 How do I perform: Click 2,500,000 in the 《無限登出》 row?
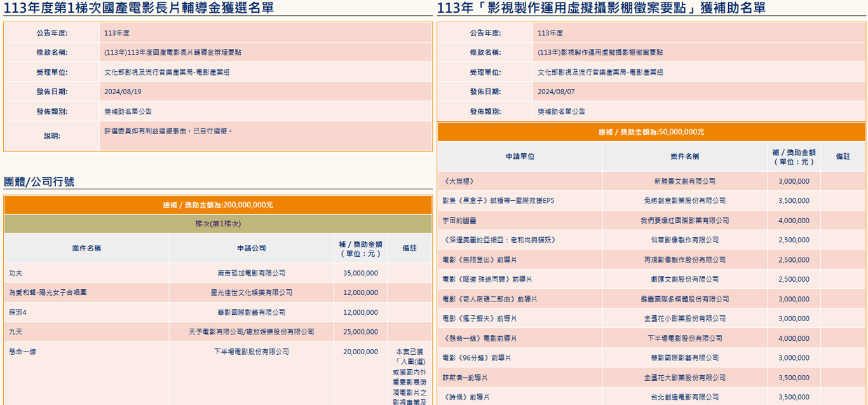(x=794, y=260)
